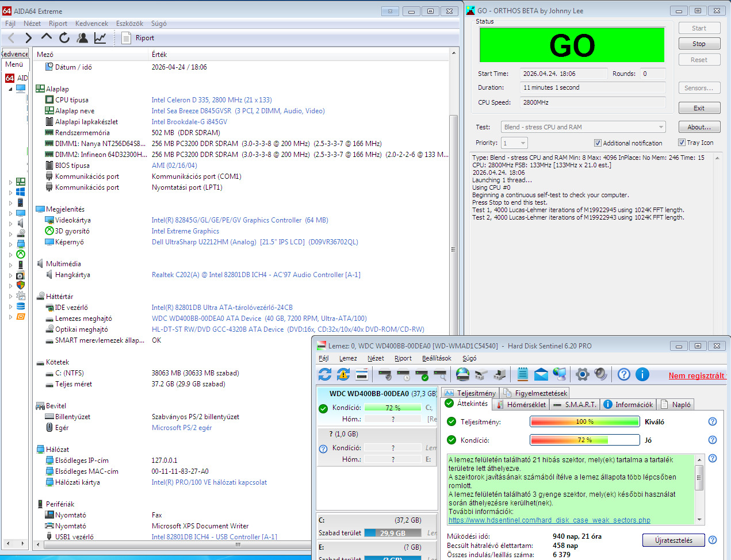Toggle the Tray Icon checkbox in ORTHOS
Screen dimensions: 731x560
(x=682, y=143)
